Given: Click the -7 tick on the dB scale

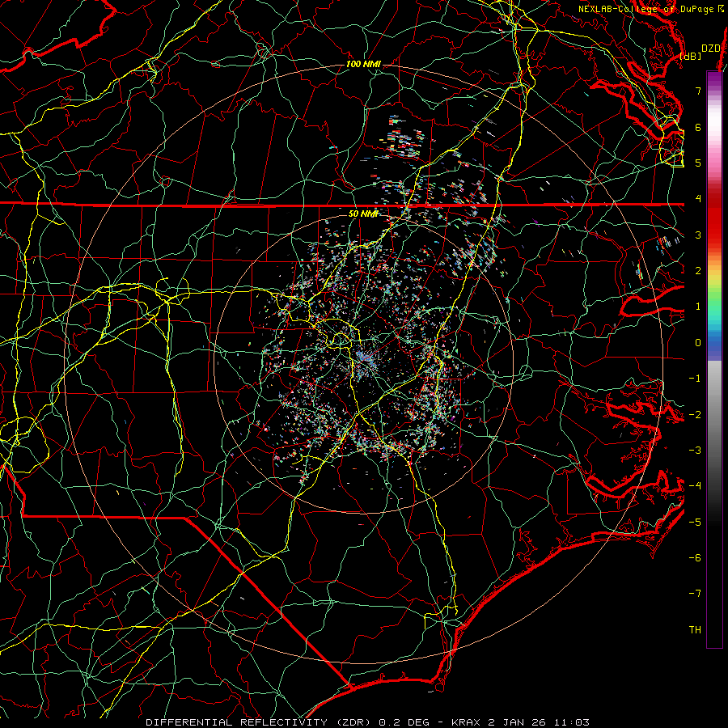Looking at the screenshot, I should click(x=695, y=594).
